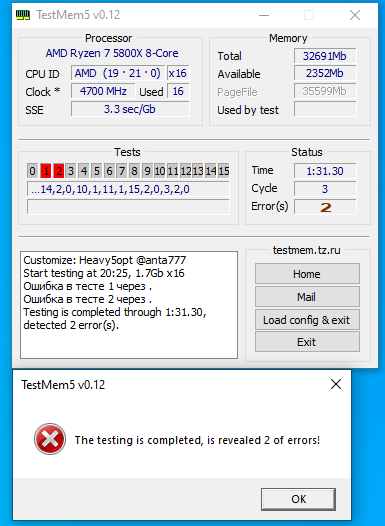Click the test sequence field ...14,2,0,10
The height and width of the screenshot is (526, 385).
(128, 189)
